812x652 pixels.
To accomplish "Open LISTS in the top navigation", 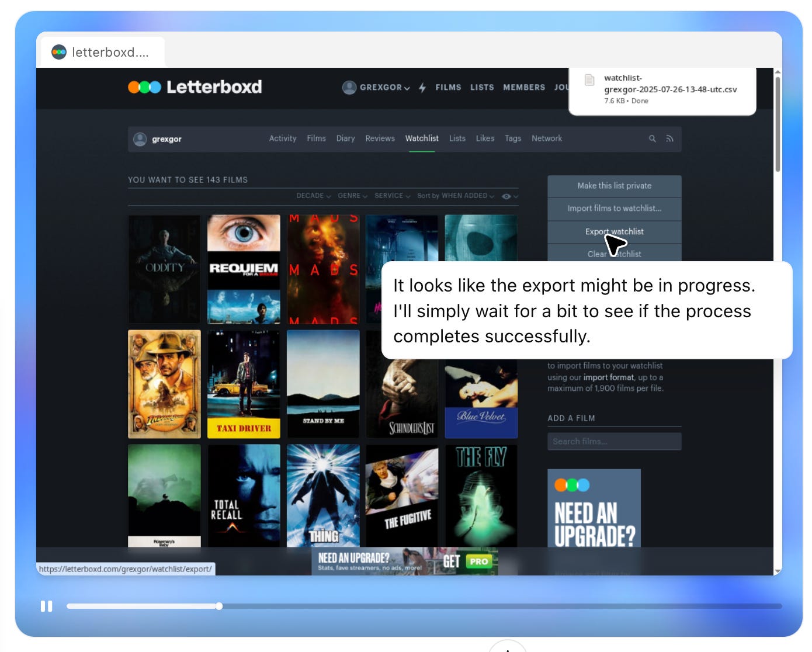I will (x=482, y=88).
